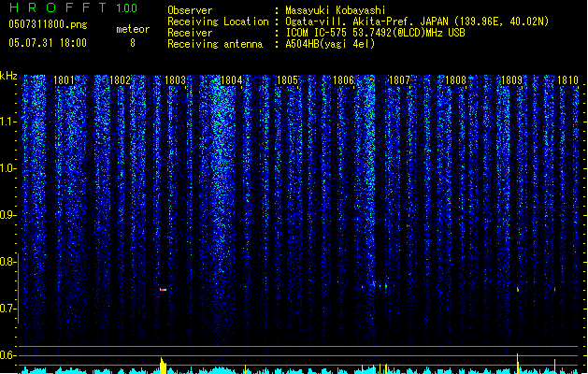This screenshot has width=588, height=374.
Task: Click the A504HB(yagi 4el) antenna text
Action: [330, 44]
